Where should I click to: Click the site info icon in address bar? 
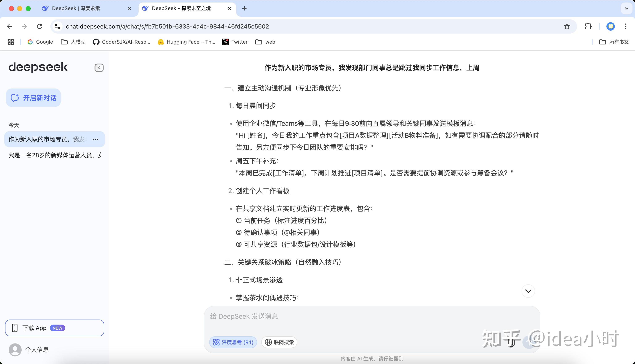click(x=58, y=26)
